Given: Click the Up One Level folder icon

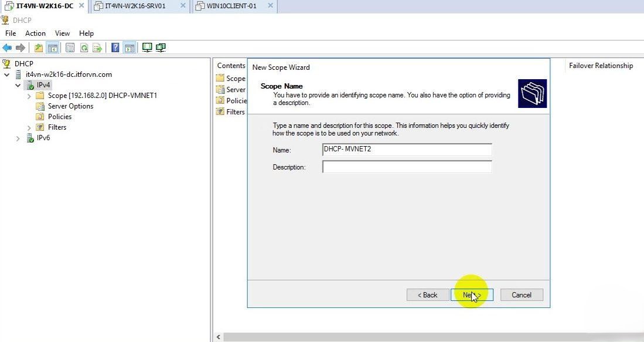Looking at the screenshot, I should 39,48.
